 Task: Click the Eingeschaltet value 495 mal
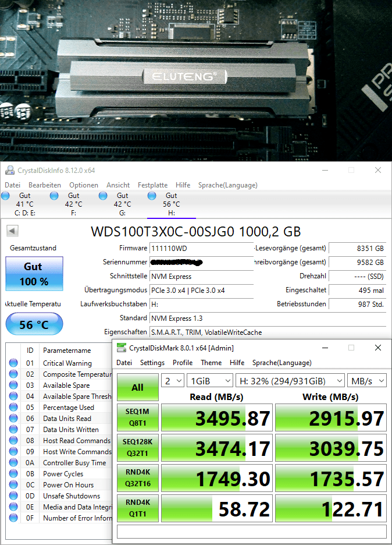[358, 290]
